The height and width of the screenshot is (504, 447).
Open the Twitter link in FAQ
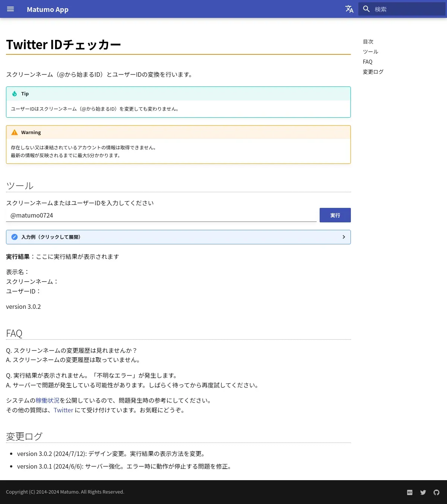pos(63,410)
